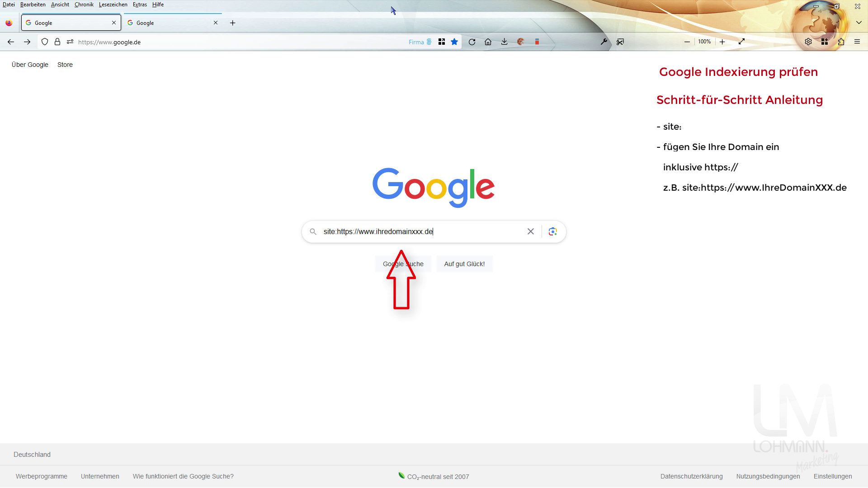Open the Hilfe menu

[x=158, y=5]
